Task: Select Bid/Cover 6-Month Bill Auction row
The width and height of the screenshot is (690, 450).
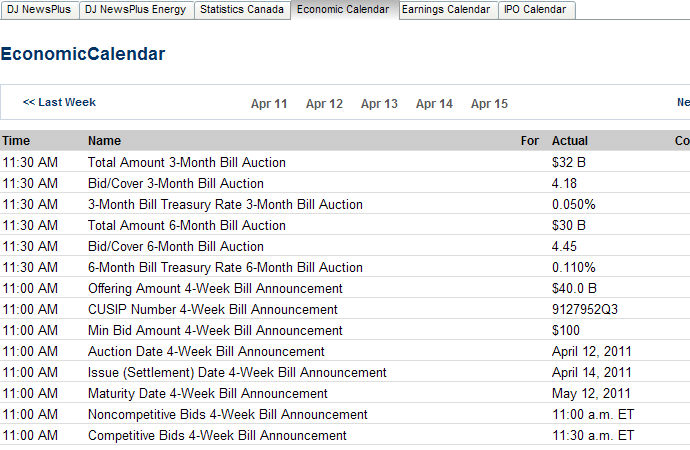Action: click(x=175, y=246)
